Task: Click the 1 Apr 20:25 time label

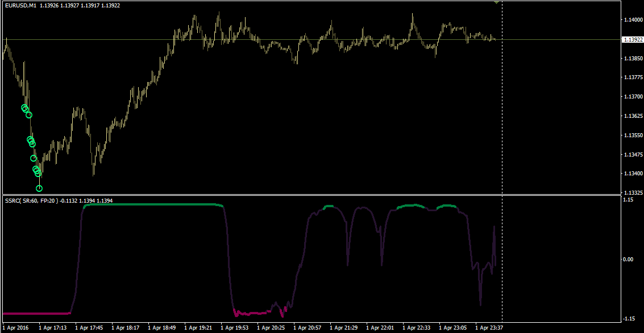Action: [271, 328]
